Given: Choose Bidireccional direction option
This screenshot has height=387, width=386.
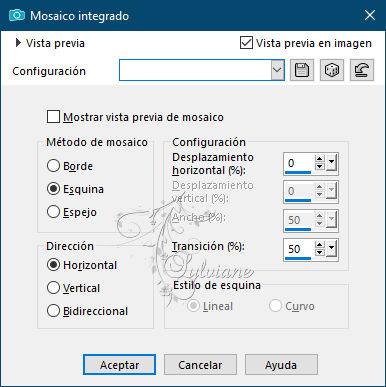Looking at the screenshot, I should [53, 311].
